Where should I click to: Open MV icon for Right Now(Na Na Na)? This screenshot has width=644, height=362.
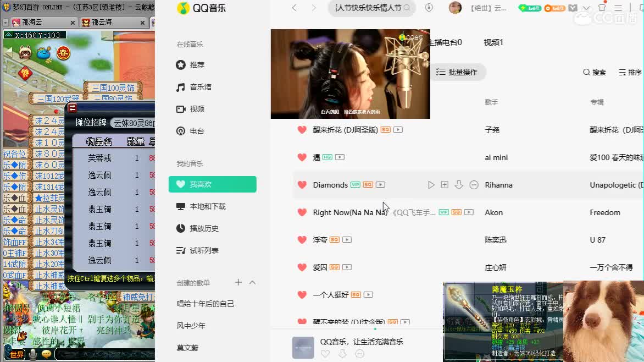[469, 212]
